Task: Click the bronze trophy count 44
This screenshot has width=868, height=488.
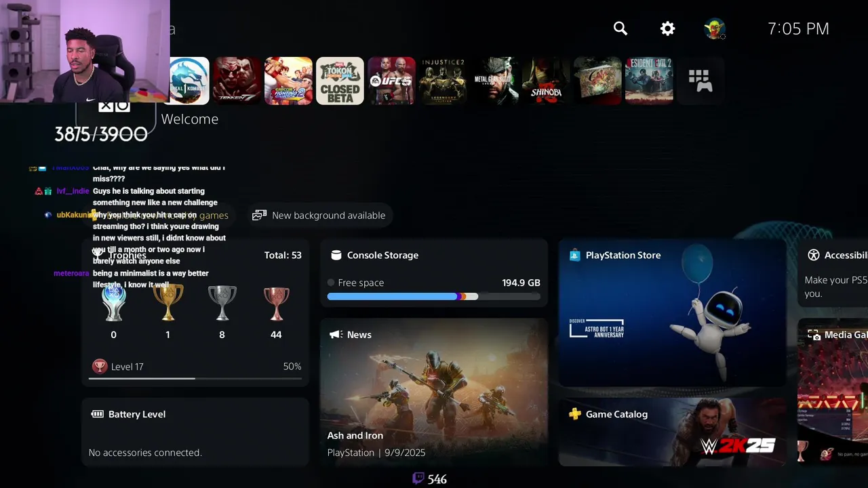Action: pos(276,335)
